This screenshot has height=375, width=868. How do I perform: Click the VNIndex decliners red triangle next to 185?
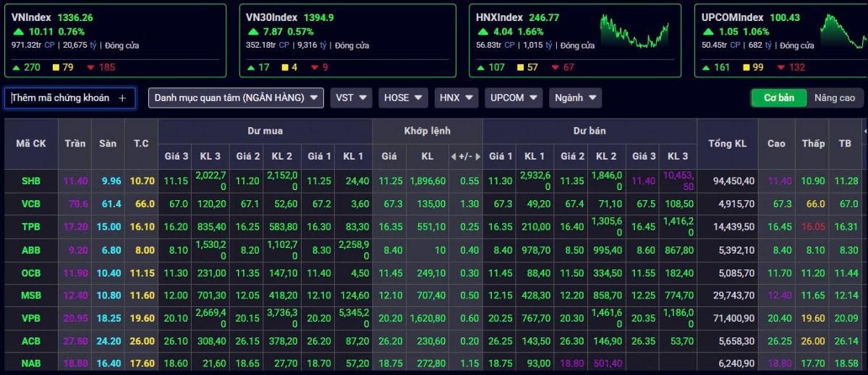click(90, 68)
